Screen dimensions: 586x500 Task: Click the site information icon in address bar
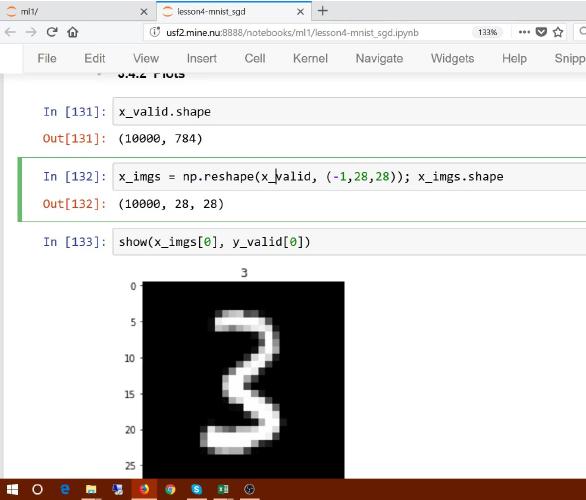(x=155, y=32)
